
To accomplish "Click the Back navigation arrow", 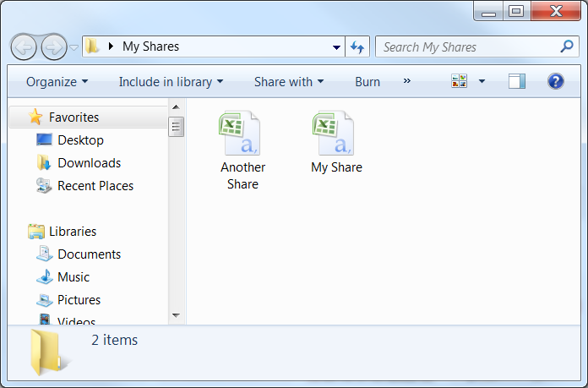I will 24,47.
